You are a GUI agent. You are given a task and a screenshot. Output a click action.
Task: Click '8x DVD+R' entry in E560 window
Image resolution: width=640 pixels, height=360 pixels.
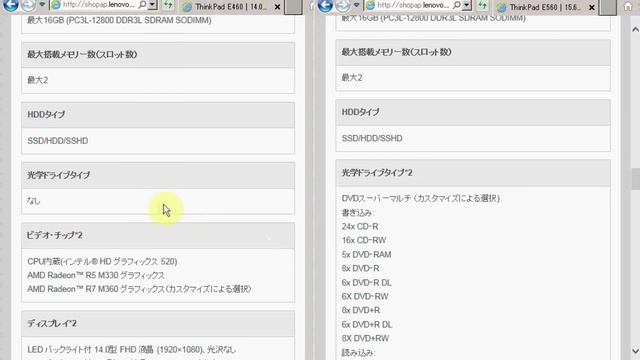[x=360, y=311]
